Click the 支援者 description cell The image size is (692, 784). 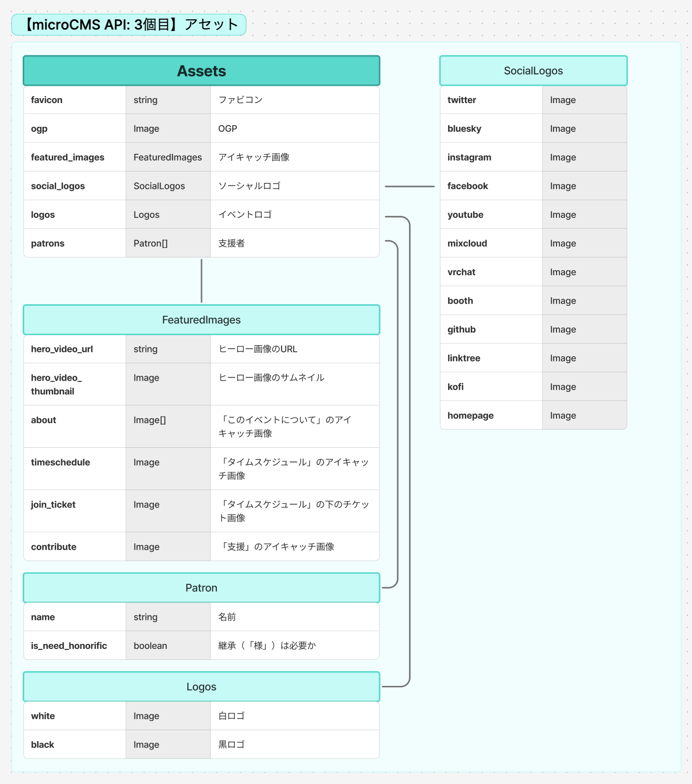(295, 243)
